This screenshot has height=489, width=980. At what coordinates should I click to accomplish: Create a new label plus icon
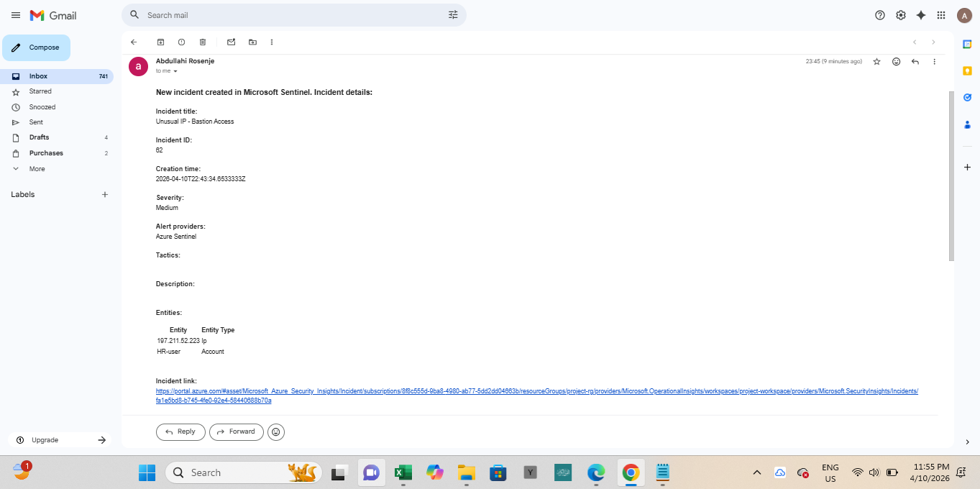tap(105, 194)
